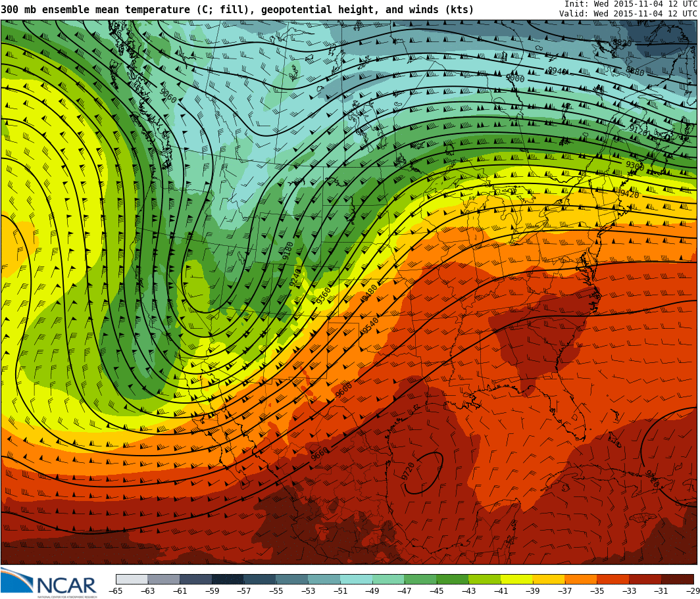Click the 9300 height contour label
This screenshot has height=599, width=700.
635,165
